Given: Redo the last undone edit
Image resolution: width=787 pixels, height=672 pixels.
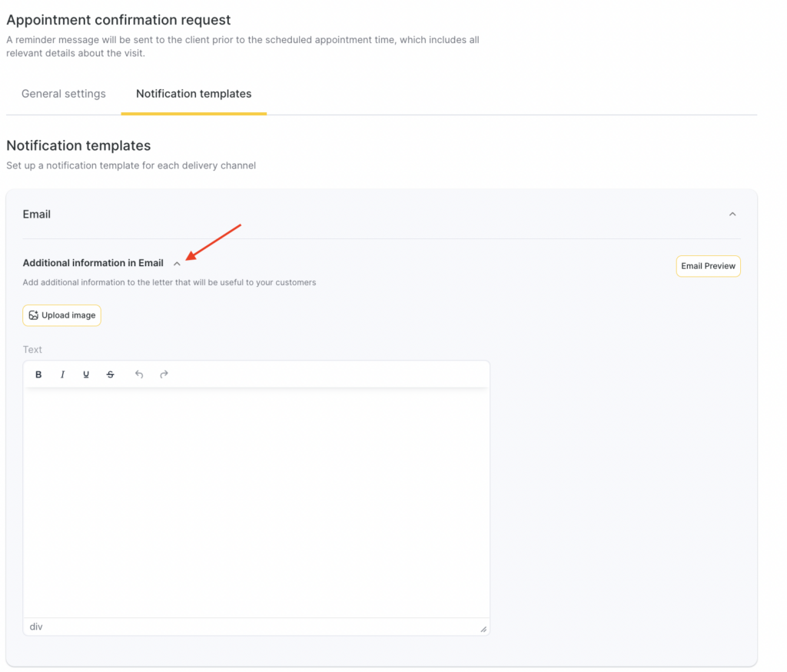Looking at the screenshot, I should [x=164, y=374].
